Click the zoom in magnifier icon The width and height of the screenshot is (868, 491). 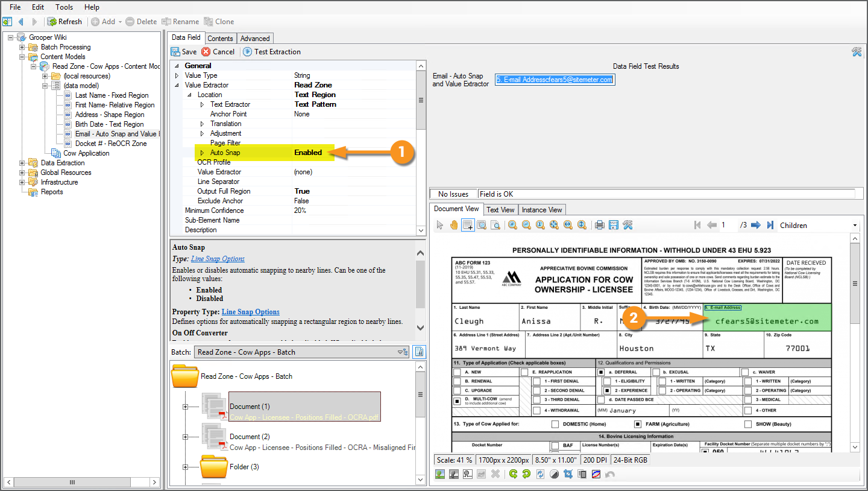pos(512,225)
